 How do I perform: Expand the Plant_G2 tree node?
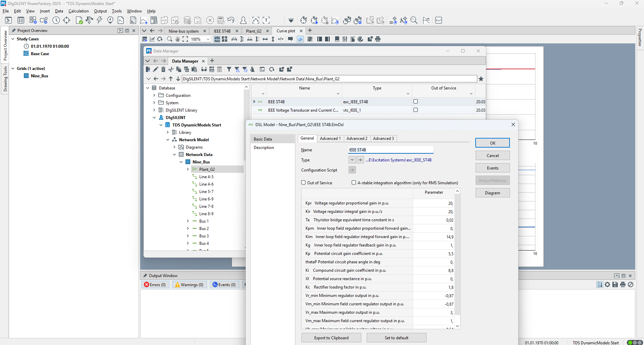188,169
